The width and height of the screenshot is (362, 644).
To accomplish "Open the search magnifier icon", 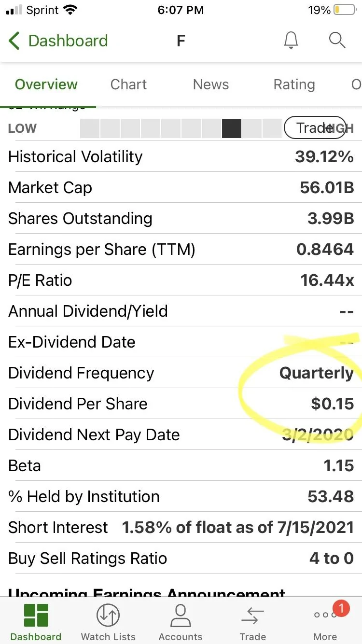I will [337, 41].
